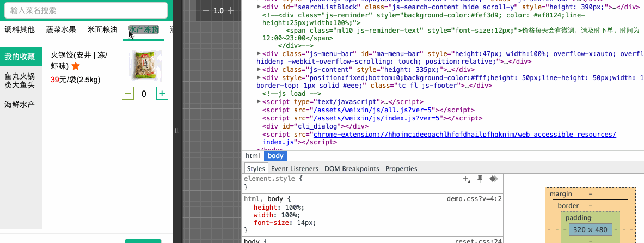This screenshot has width=644, height=243.
Task: Expand the js-content div node
Action: [259, 70]
